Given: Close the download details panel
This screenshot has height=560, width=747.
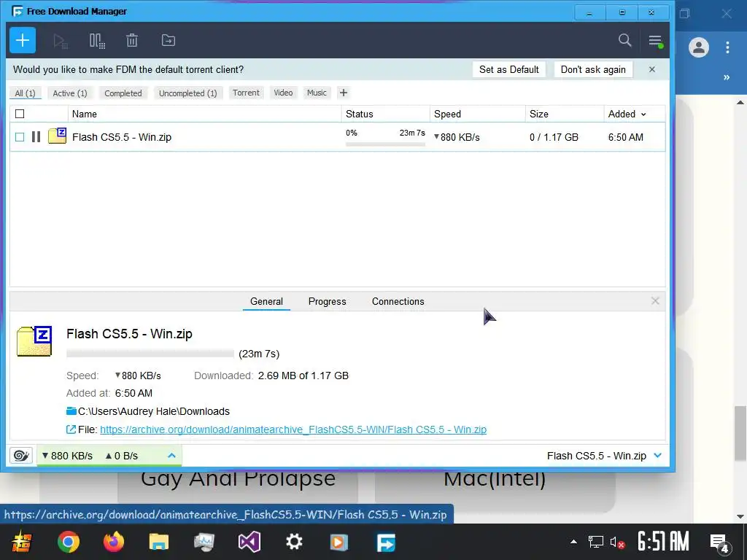Looking at the screenshot, I should 655,301.
